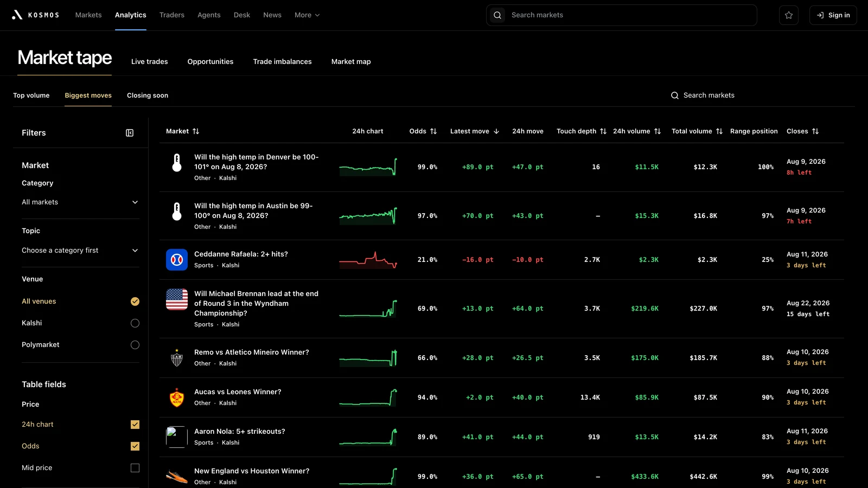This screenshot has width=868, height=488.
Task: Click the Kosmos logo icon
Action: click(17, 15)
